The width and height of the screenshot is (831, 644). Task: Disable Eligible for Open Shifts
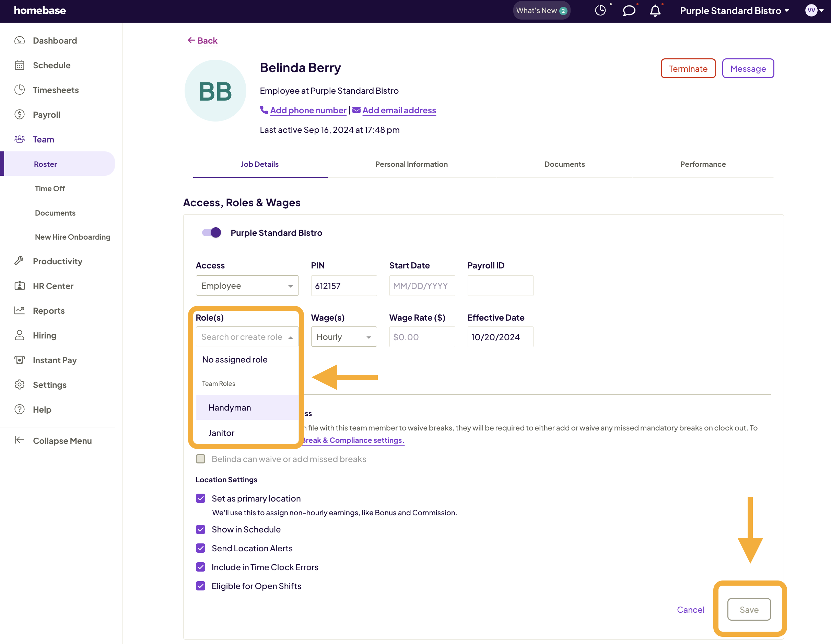(200, 586)
